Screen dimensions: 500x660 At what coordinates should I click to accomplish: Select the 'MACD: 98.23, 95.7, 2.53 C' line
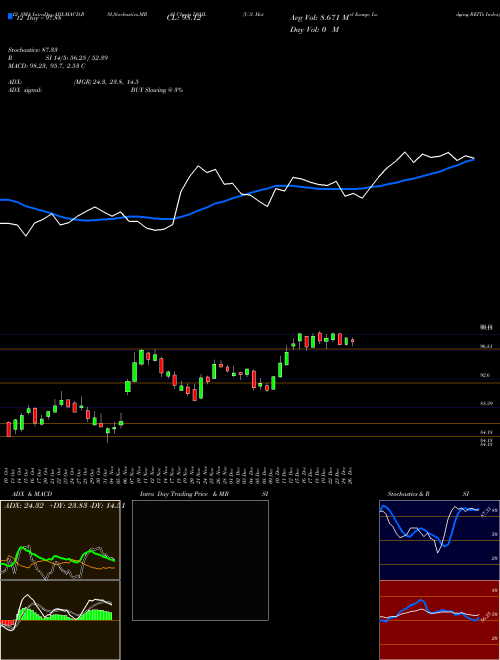pos(47,66)
